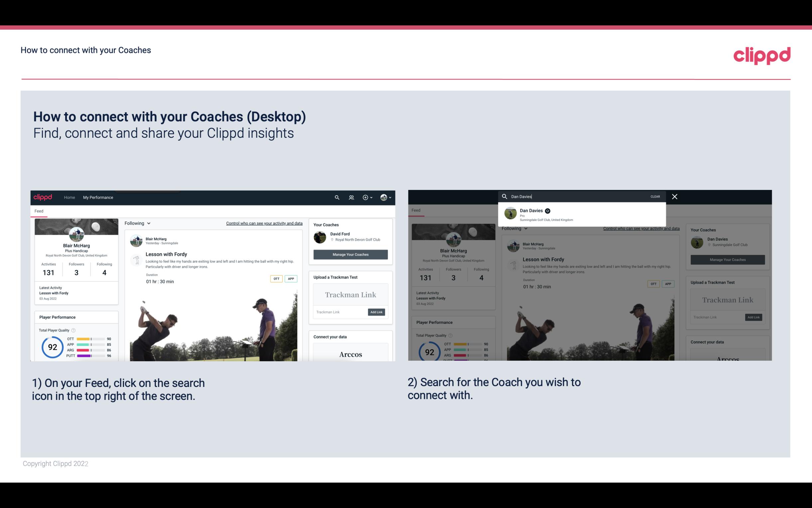Click the Manage Your Coaches button

[x=350, y=254]
